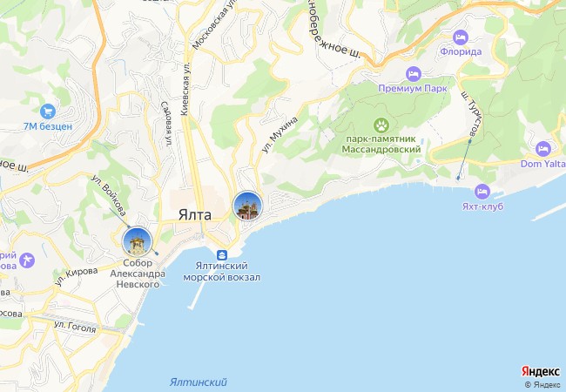This screenshot has width=566, height=392.
Task: Click the © Яндекс copyright link
Action: (542, 385)
